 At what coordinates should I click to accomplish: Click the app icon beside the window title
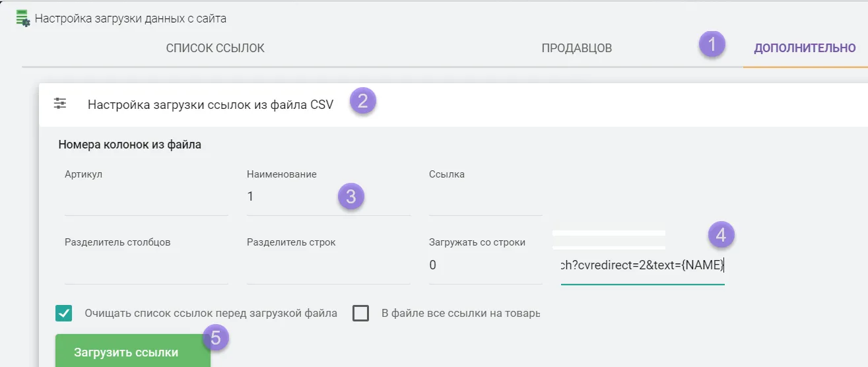(23, 18)
